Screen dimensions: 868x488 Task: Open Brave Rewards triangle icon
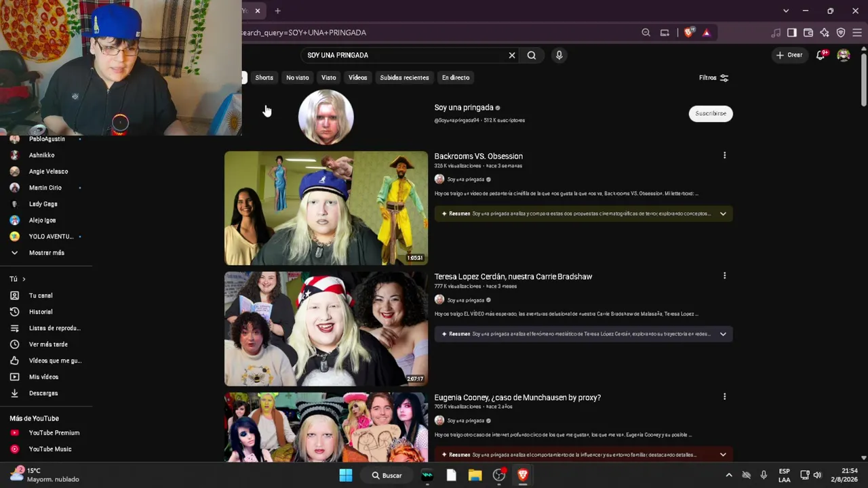706,33
